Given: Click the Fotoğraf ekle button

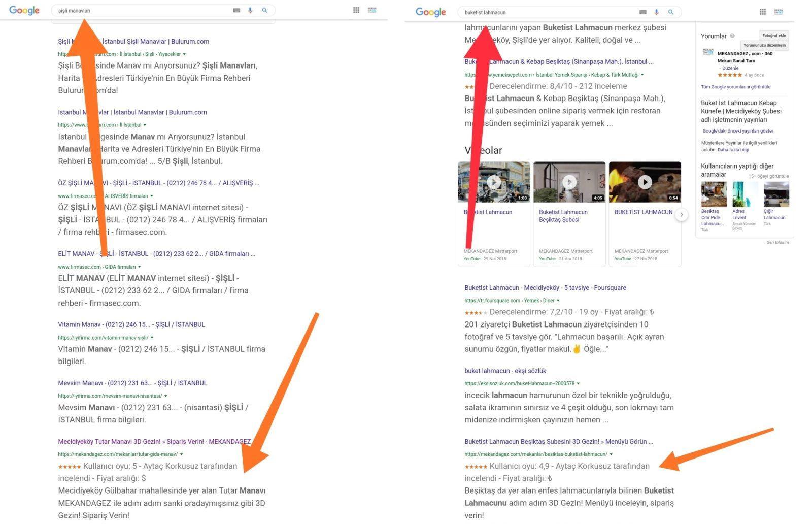Looking at the screenshot, I should coord(774,36).
